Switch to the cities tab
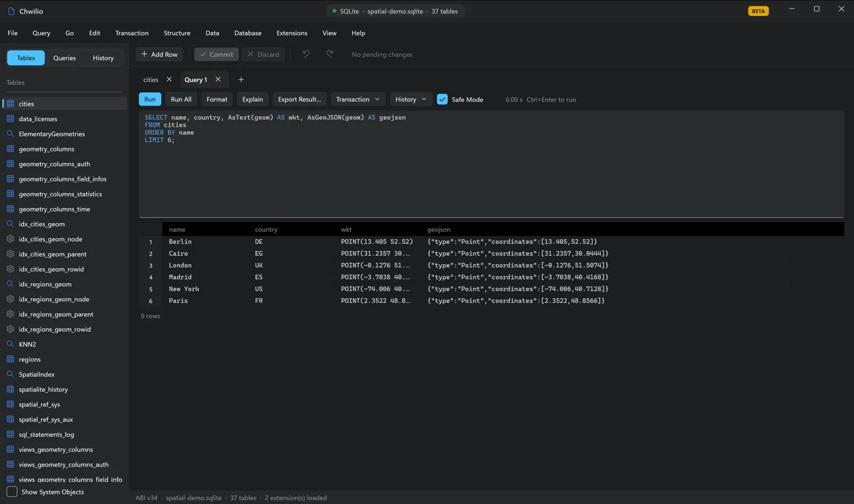 point(151,79)
